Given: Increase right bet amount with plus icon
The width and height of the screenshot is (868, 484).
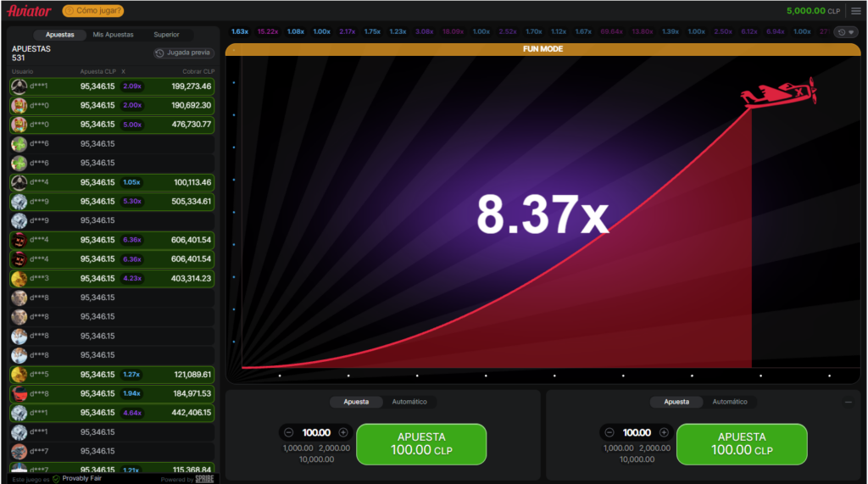Looking at the screenshot, I should (x=664, y=432).
